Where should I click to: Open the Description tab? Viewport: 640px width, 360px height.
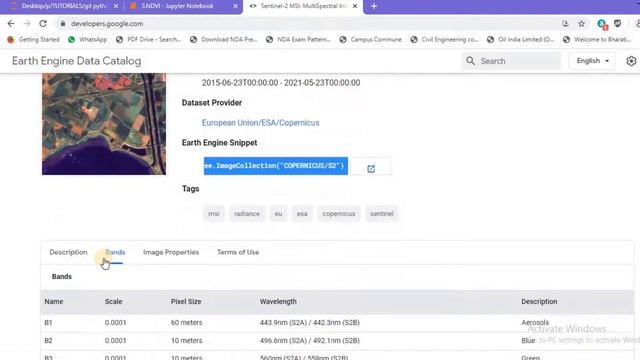(x=68, y=252)
